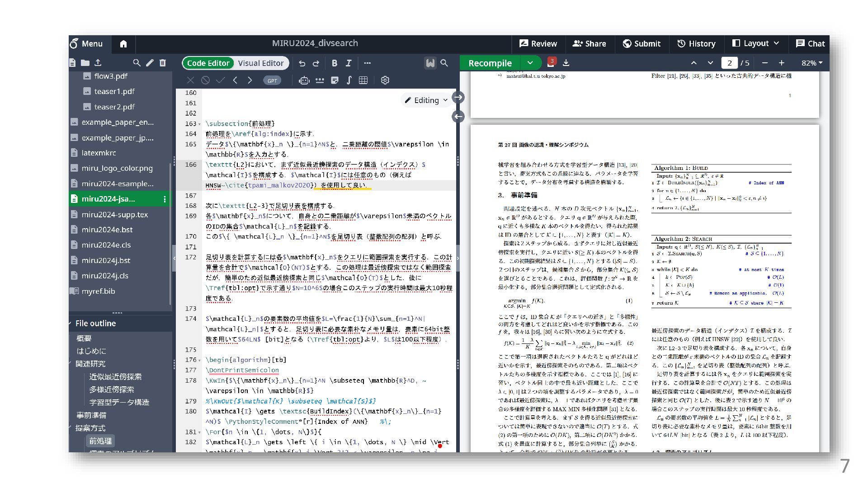Open teaser1.pdf in file tree
The image size is (868, 488).
[x=114, y=91]
